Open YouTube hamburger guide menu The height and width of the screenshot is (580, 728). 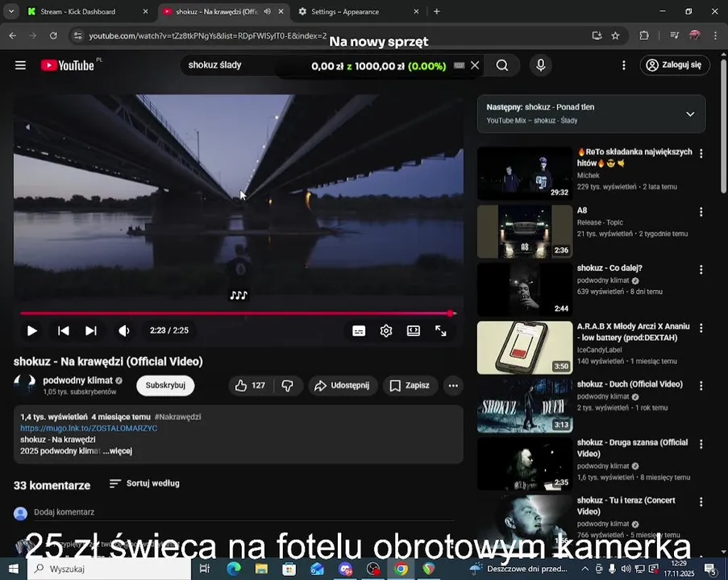(20, 65)
